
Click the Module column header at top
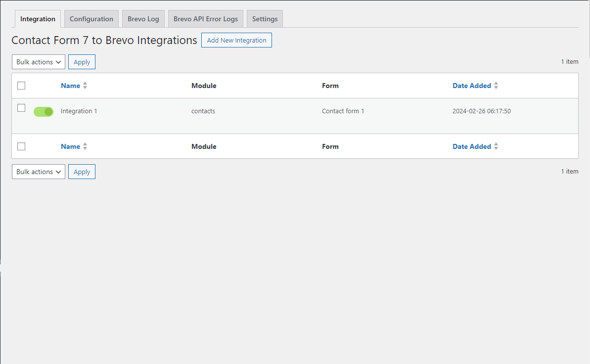click(x=204, y=86)
